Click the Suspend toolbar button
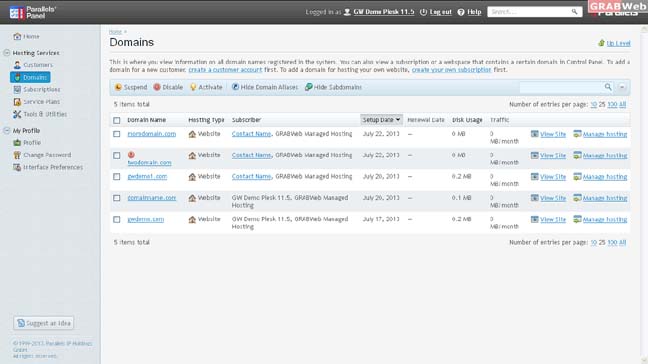This screenshot has height=364, width=648. tap(131, 87)
